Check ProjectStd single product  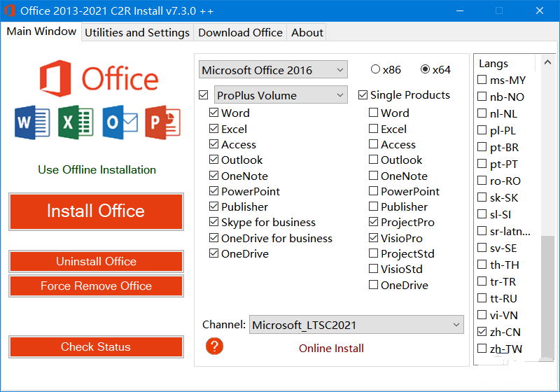point(373,253)
